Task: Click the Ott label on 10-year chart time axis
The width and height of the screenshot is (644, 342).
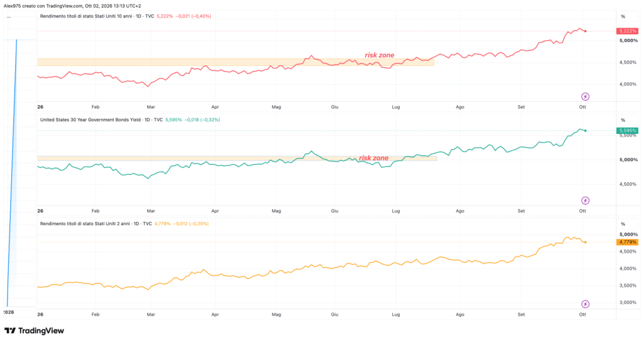Action: 582,107
